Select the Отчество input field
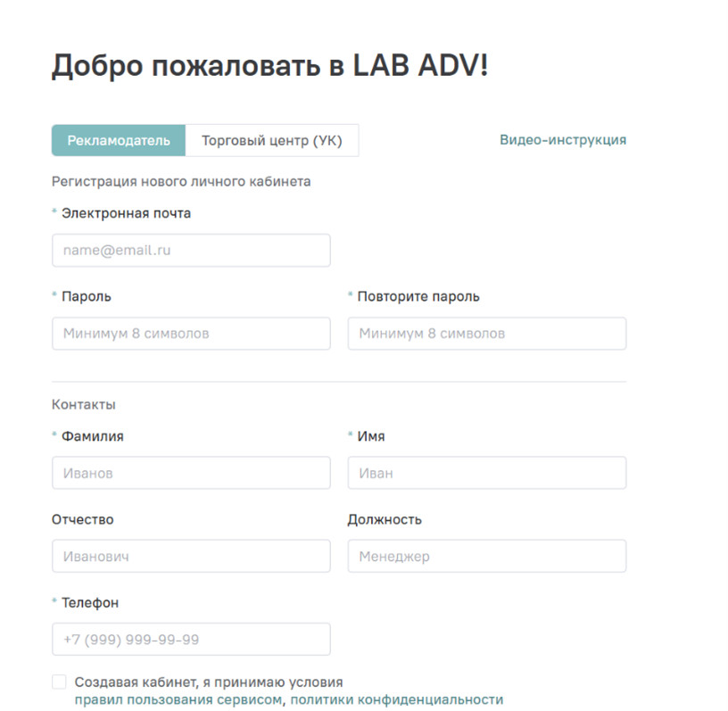The height and width of the screenshot is (711, 728). (191, 556)
